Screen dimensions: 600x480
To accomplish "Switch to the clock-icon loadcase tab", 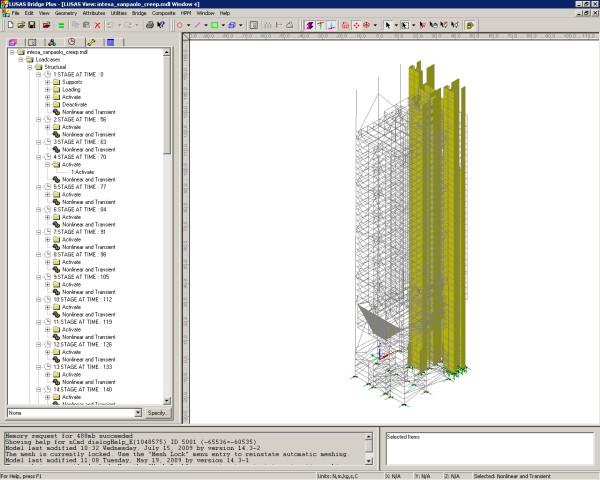I will point(72,43).
